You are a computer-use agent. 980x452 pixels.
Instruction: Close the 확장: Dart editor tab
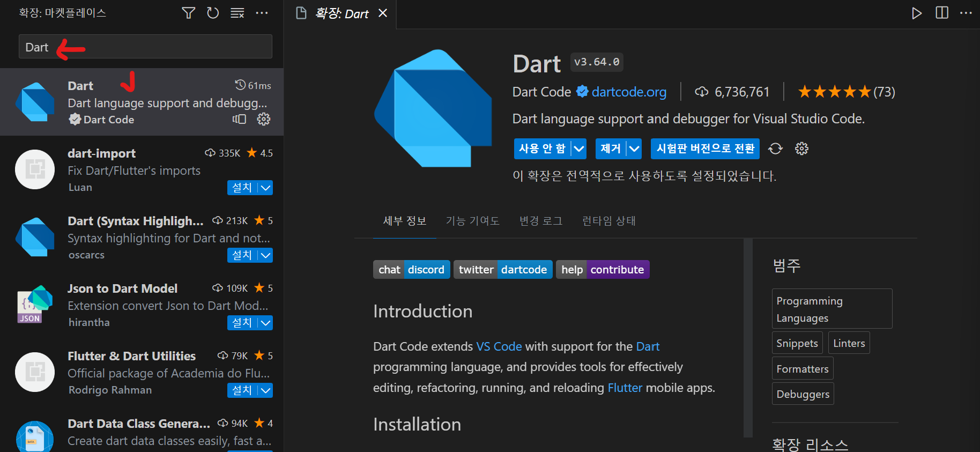pos(383,13)
